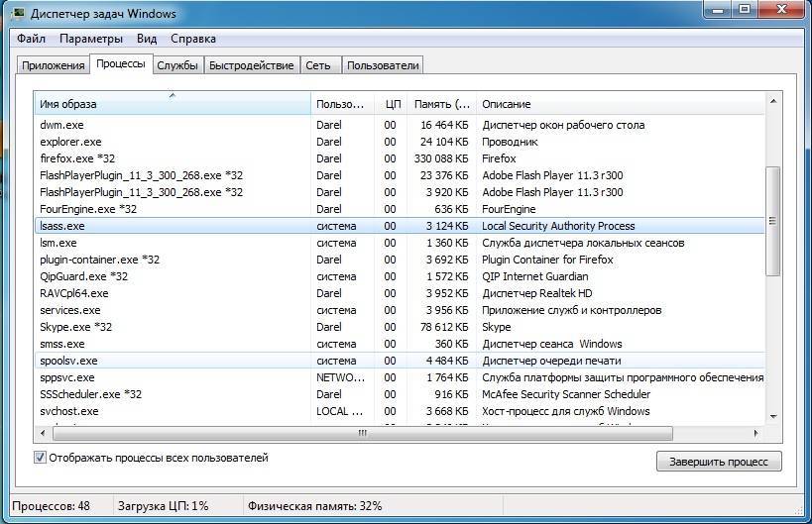Sort by ЦП column header
This screenshot has height=524, width=812.
392,104
